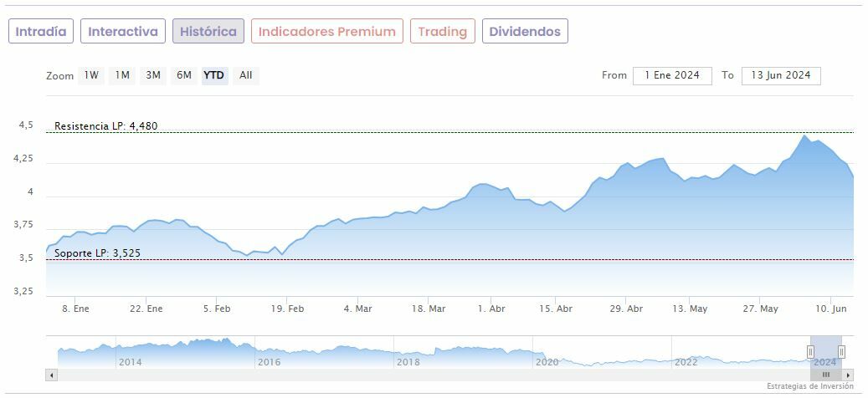Open Indicadores Premium tab
Screen dimensions: 868x398
[x=326, y=32]
